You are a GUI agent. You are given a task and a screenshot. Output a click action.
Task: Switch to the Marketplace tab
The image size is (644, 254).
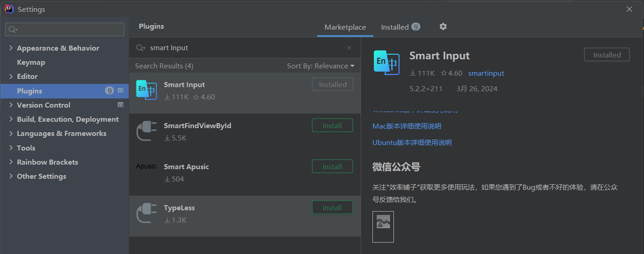(345, 27)
